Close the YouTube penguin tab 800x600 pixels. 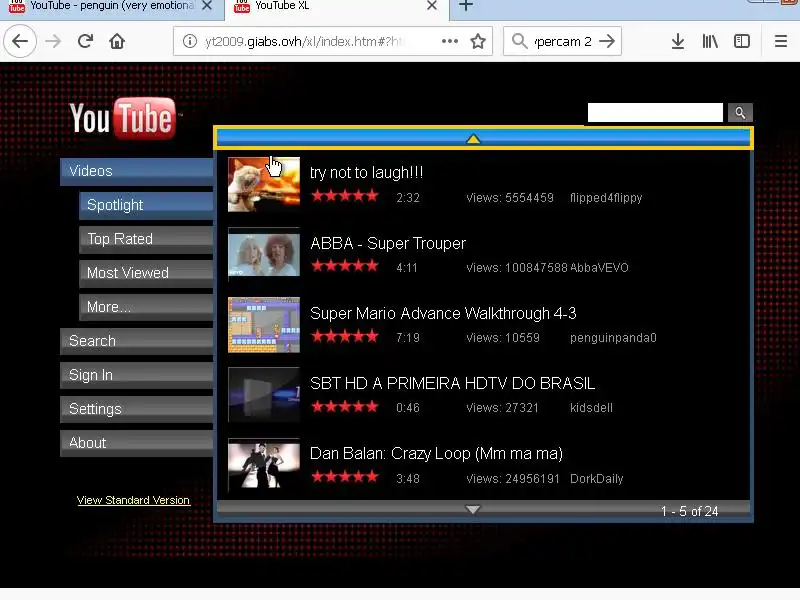click(207, 6)
